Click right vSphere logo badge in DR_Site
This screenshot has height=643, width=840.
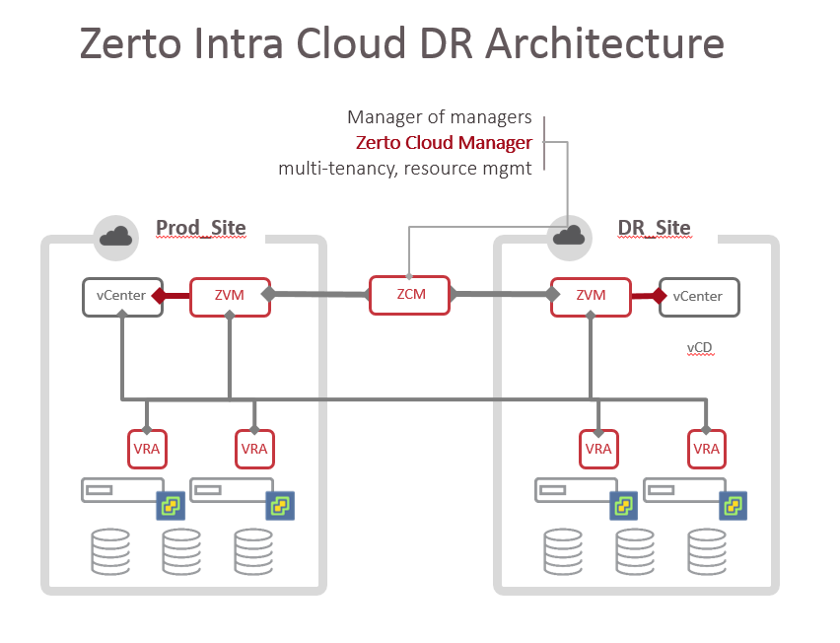(x=733, y=506)
